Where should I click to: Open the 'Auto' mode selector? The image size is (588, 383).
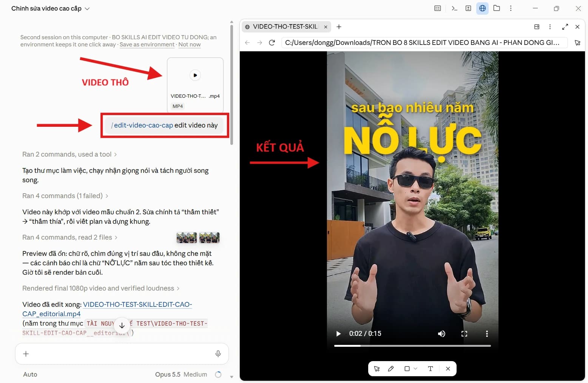click(x=30, y=374)
